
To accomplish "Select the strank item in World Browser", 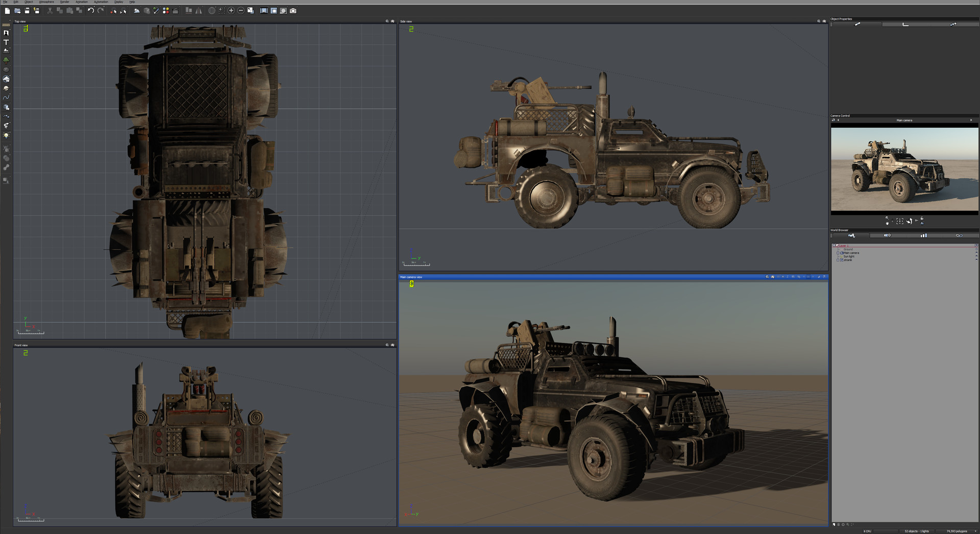I will tap(848, 260).
